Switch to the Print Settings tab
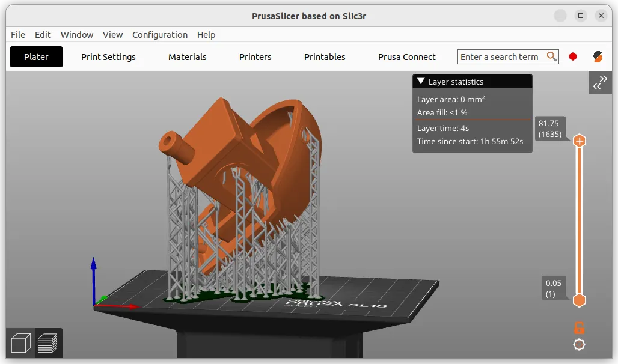The height and width of the screenshot is (364, 618). (108, 57)
